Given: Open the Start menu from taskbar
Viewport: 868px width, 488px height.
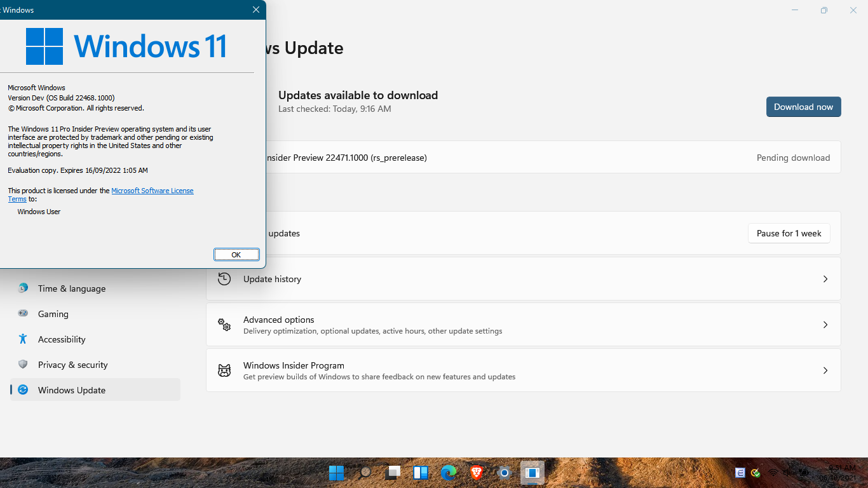Looking at the screenshot, I should (x=337, y=473).
